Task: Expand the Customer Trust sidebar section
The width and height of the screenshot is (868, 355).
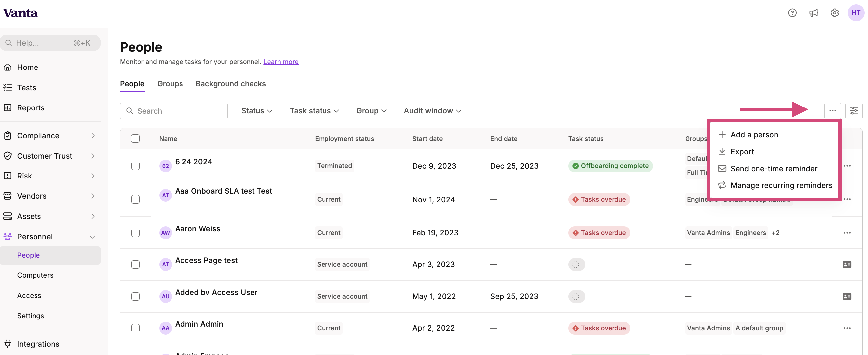Action: pos(50,156)
